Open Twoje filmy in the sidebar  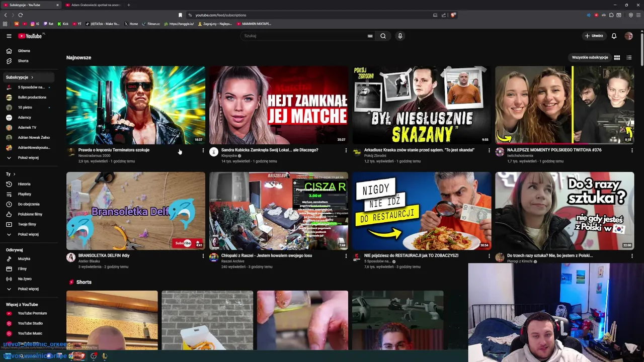(x=28, y=224)
